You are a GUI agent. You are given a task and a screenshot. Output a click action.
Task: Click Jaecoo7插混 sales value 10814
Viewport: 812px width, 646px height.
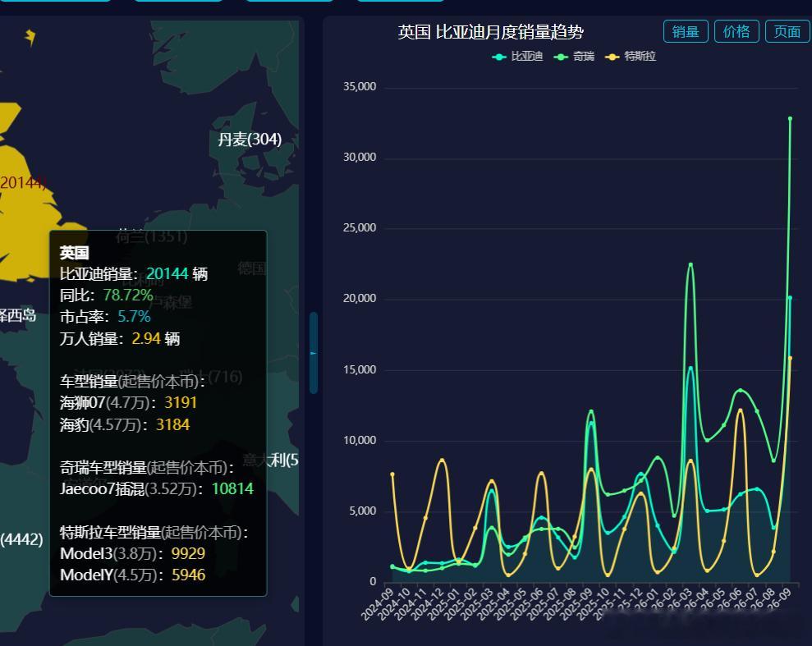[233, 488]
